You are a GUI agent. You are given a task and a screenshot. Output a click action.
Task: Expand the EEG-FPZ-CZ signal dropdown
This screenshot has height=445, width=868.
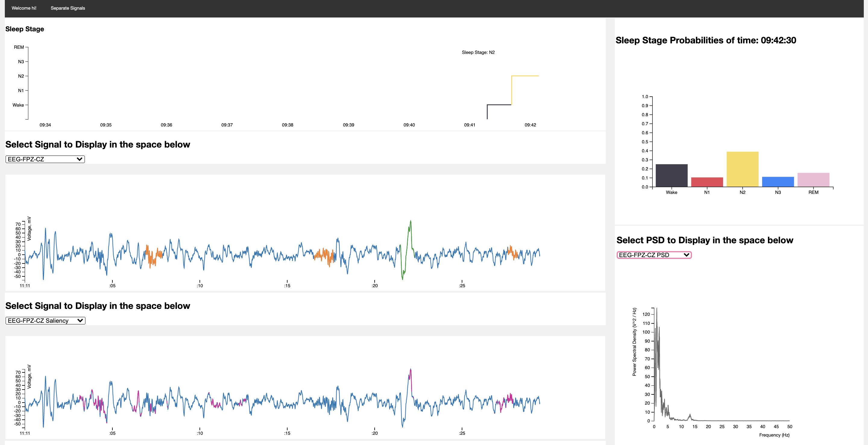point(45,159)
